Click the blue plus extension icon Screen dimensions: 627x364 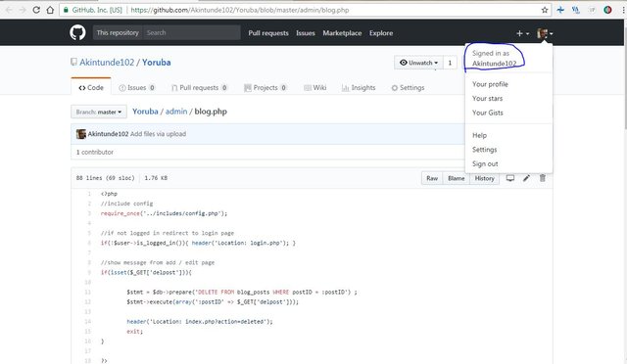coord(560,10)
